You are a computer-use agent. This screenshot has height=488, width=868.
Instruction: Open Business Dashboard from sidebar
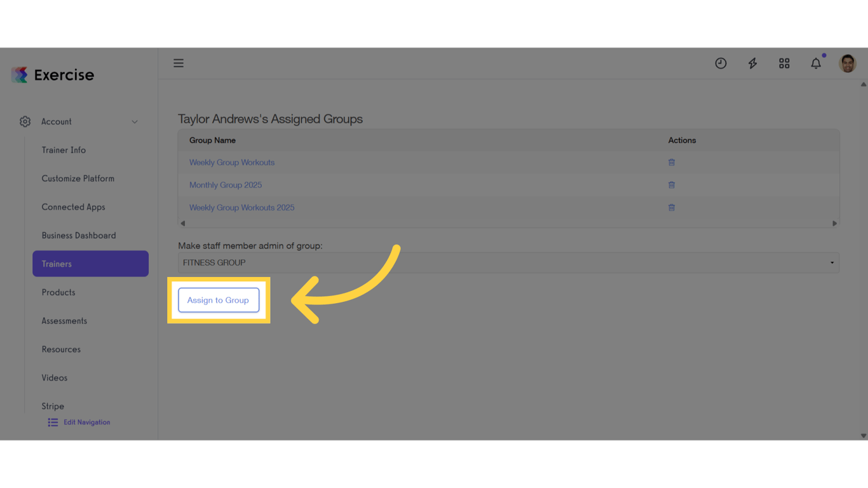pyautogui.click(x=79, y=235)
